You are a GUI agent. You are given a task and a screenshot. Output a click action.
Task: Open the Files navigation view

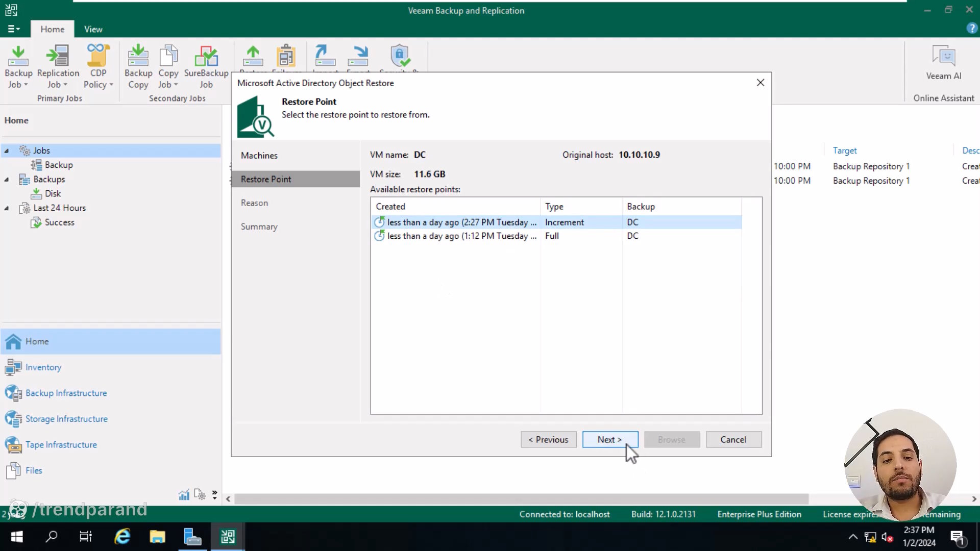coord(111,470)
